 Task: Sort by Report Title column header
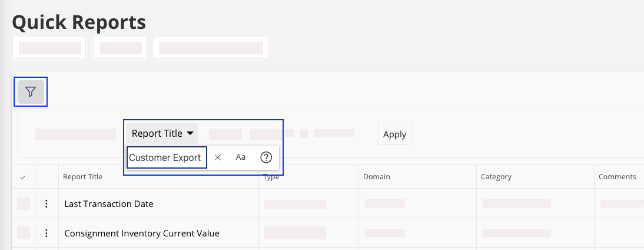tap(82, 177)
